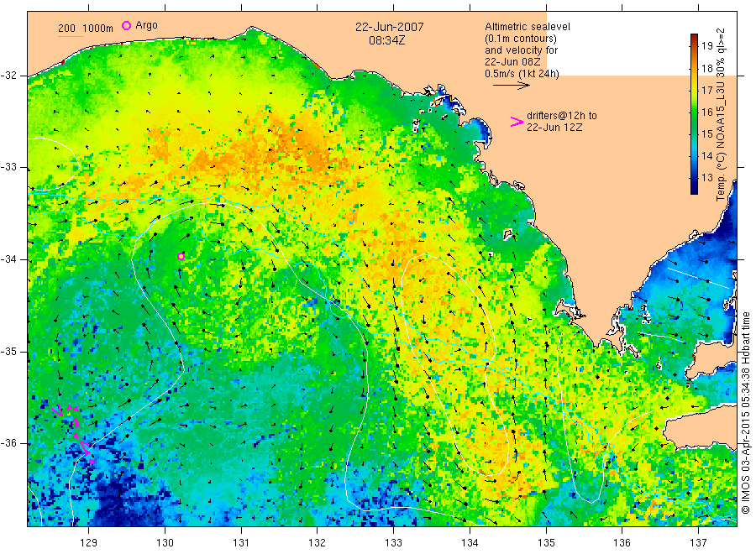Screen dimensions: 756x554
Task: Click the color bar label "19"
Action: pyautogui.click(x=706, y=46)
